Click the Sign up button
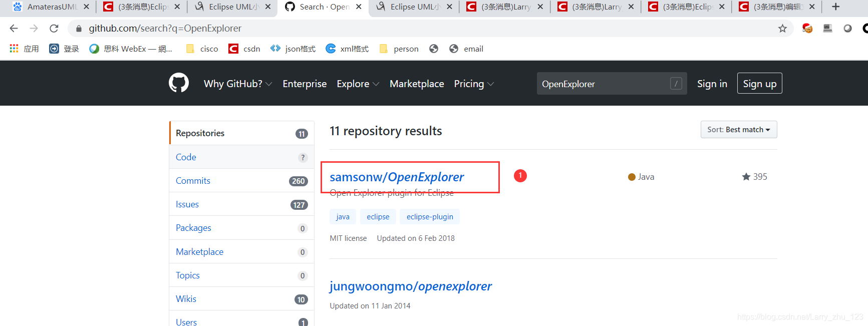The image size is (868, 326). 760,84
